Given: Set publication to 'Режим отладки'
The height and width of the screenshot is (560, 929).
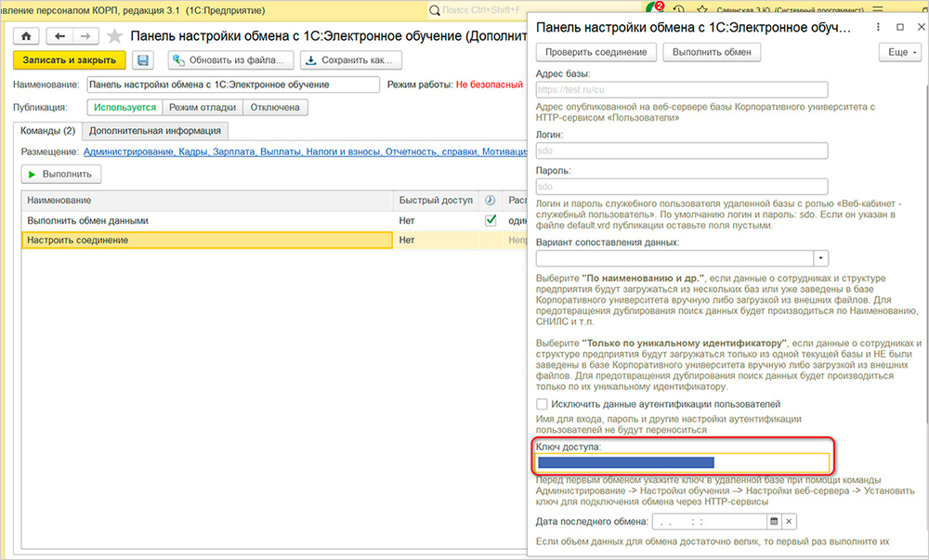Looking at the screenshot, I should coord(203,107).
